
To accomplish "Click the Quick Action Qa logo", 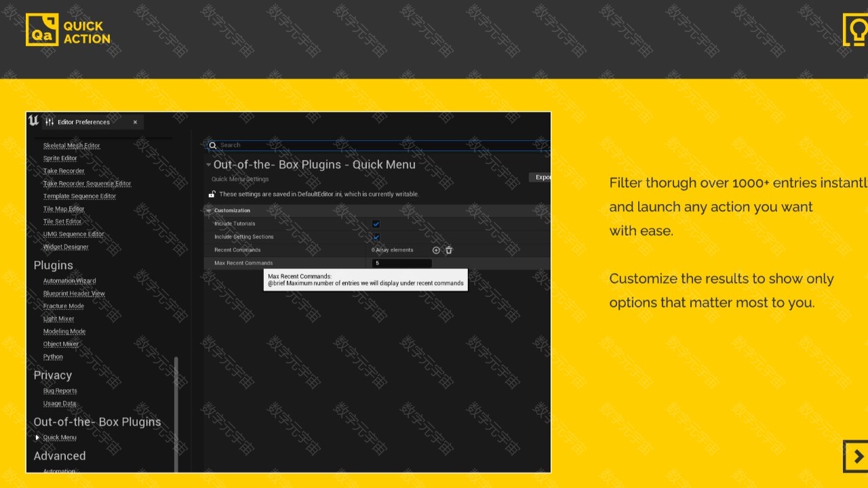I will pos(68,30).
